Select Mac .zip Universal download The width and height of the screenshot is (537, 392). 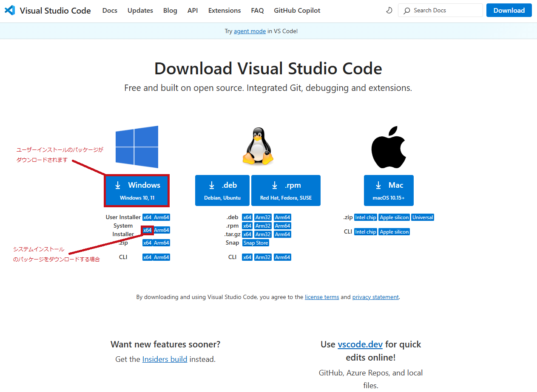423,217
